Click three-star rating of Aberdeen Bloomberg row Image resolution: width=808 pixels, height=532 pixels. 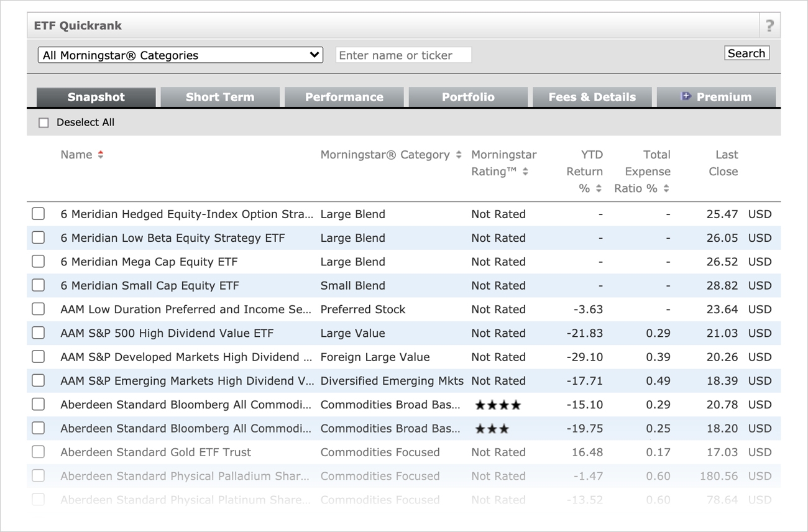(x=492, y=429)
